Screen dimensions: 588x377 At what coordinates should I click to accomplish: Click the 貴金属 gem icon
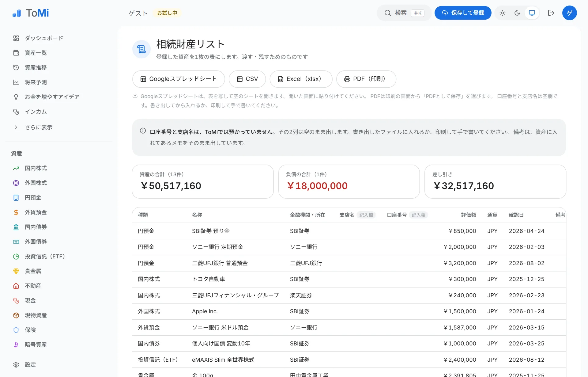16,271
